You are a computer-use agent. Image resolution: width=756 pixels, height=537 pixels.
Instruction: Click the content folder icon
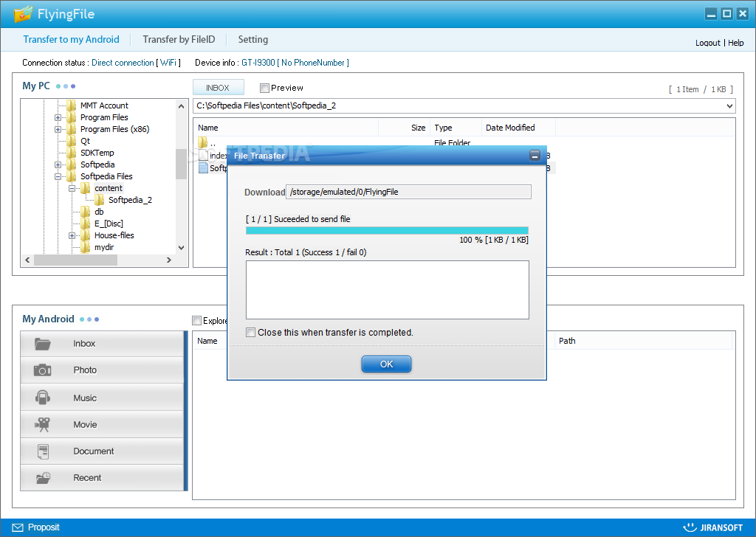click(x=86, y=188)
